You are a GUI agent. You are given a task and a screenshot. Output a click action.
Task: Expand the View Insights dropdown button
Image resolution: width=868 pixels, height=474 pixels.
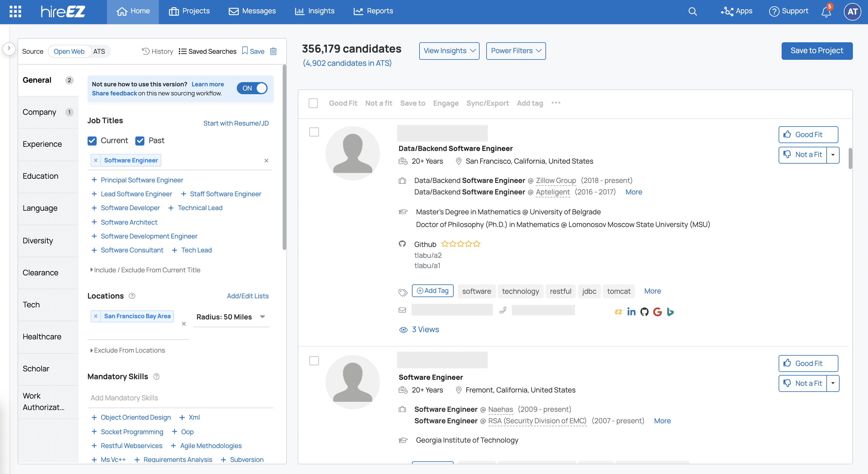click(449, 51)
